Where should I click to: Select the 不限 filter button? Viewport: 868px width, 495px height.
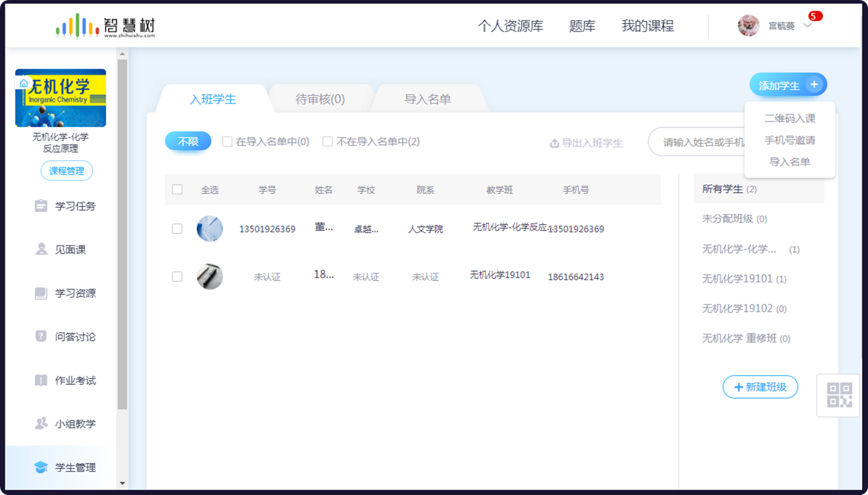point(188,141)
